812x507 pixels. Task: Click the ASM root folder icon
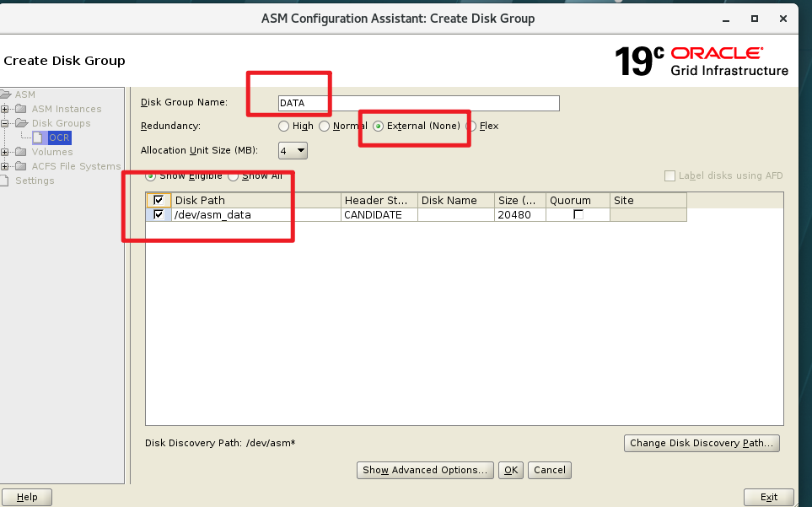6,94
